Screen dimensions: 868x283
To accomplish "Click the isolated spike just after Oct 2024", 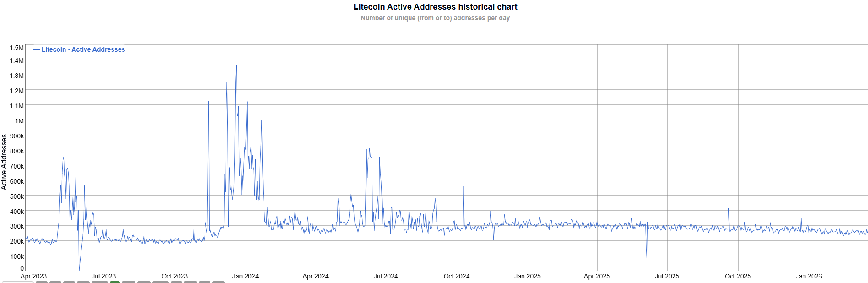I will [x=464, y=187].
